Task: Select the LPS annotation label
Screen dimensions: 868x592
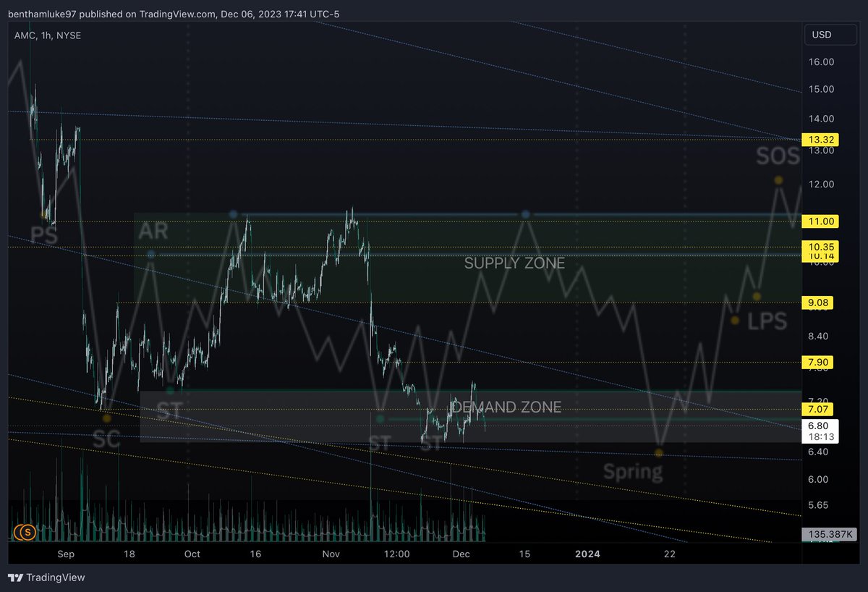Action: tap(767, 321)
